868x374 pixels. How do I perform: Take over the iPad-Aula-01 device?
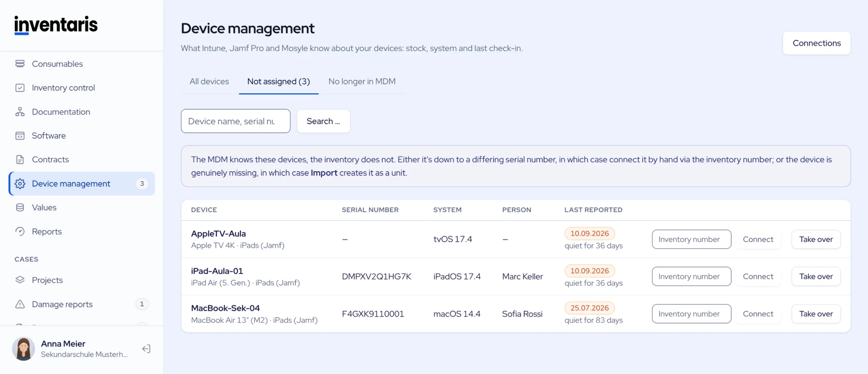[816, 276]
